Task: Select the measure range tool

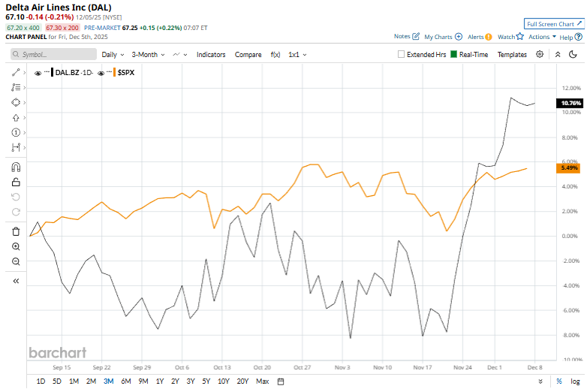Action: click(x=16, y=147)
